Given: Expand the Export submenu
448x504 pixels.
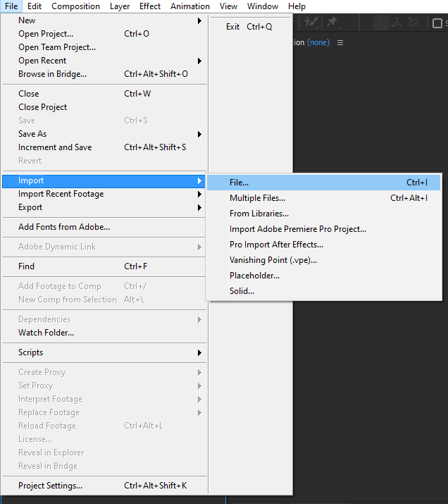Looking at the screenshot, I should point(199,207).
